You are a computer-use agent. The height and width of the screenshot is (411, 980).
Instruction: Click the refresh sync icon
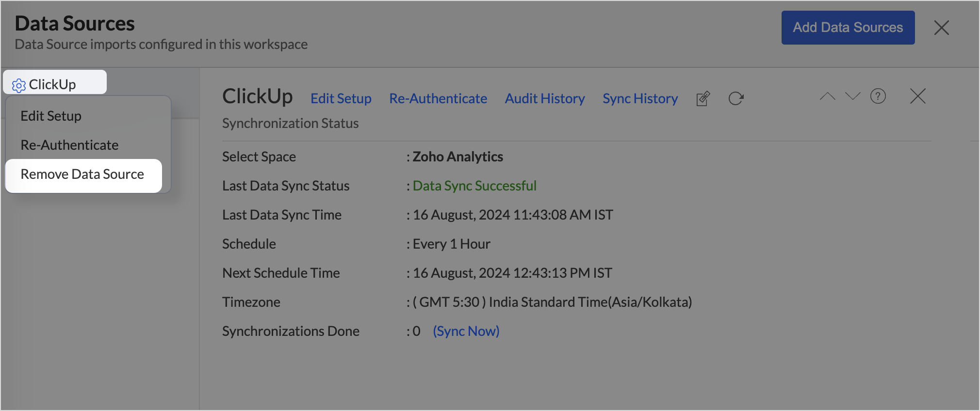[736, 98]
